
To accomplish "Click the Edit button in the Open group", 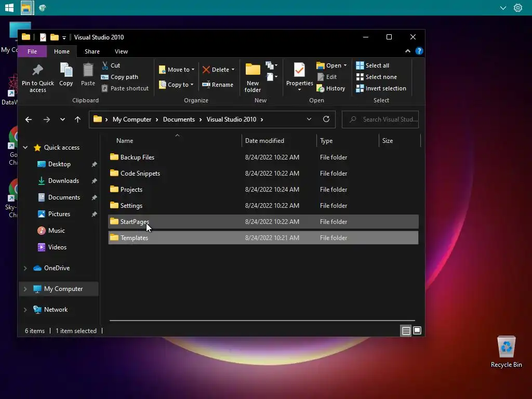I will [x=327, y=77].
